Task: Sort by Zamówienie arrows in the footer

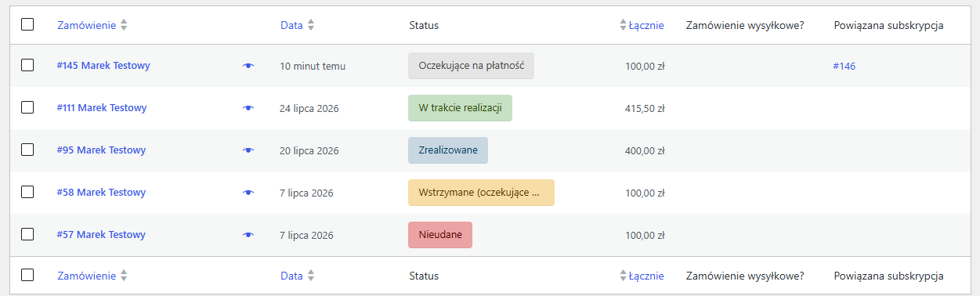Action: pyautogui.click(x=124, y=276)
